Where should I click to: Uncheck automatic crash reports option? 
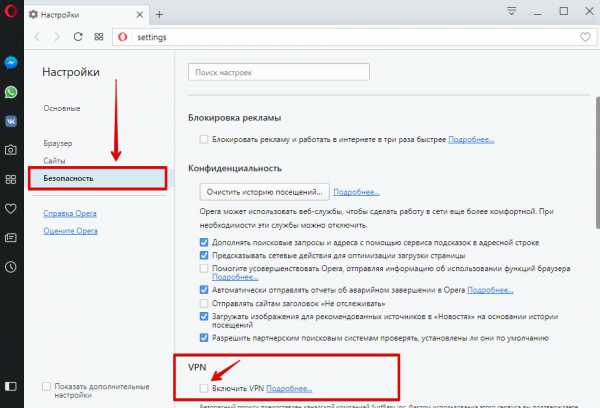(204, 290)
